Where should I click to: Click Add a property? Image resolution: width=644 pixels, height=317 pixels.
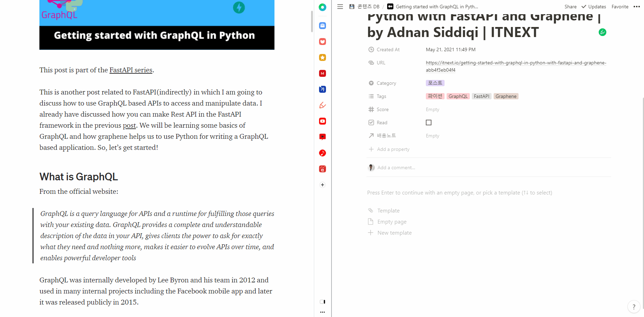click(x=389, y=149)
